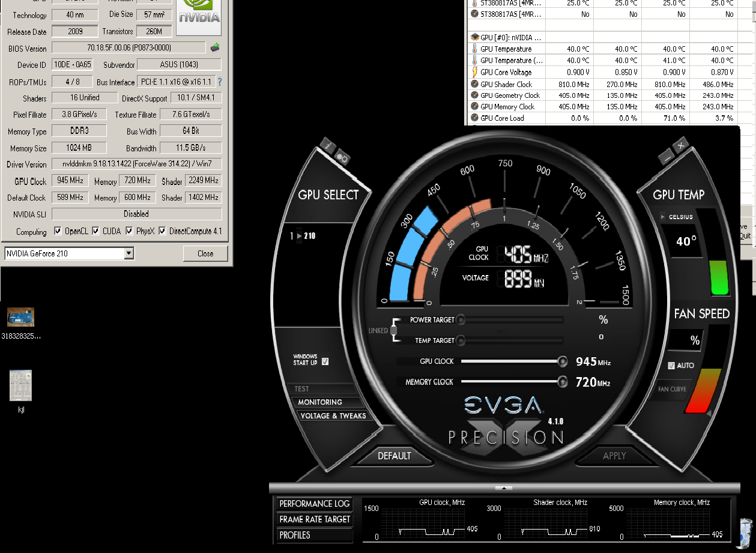Click the arrow beside Celsius

coord(663,217)
